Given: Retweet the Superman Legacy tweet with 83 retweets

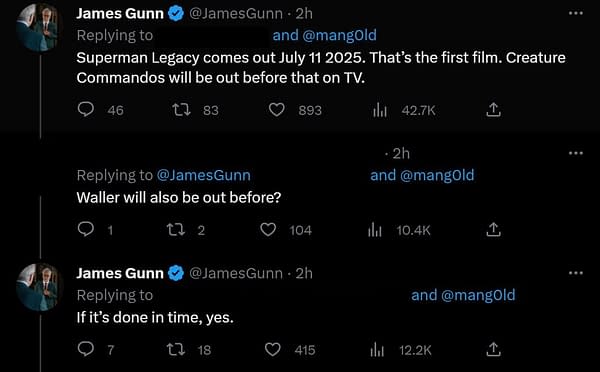Looking at the screenshot, I should [181, 110].
